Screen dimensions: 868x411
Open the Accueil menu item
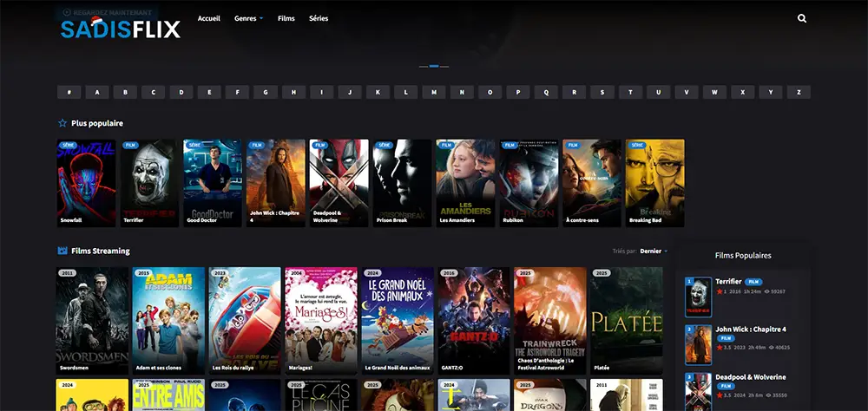[x=208, y=18]
